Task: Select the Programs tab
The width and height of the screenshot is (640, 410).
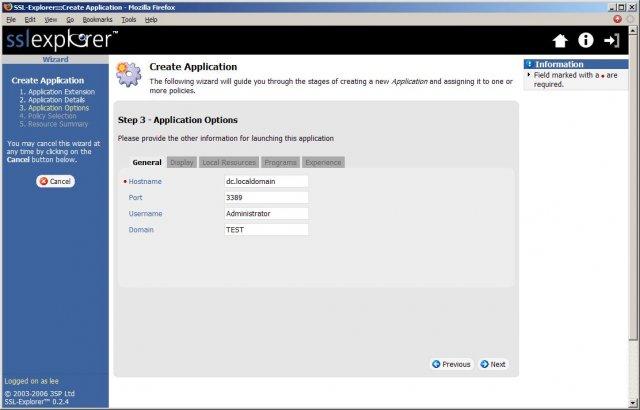Action: coord(280,162)
